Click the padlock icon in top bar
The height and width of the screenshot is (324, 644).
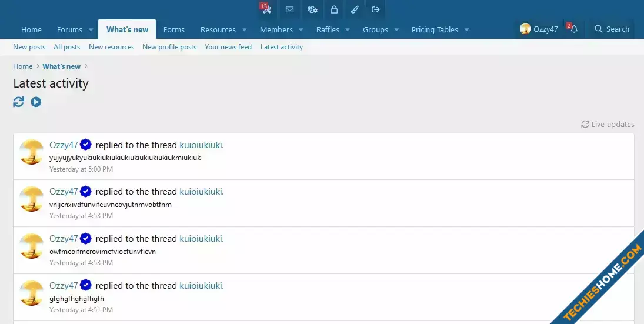(x=334, y=9)
